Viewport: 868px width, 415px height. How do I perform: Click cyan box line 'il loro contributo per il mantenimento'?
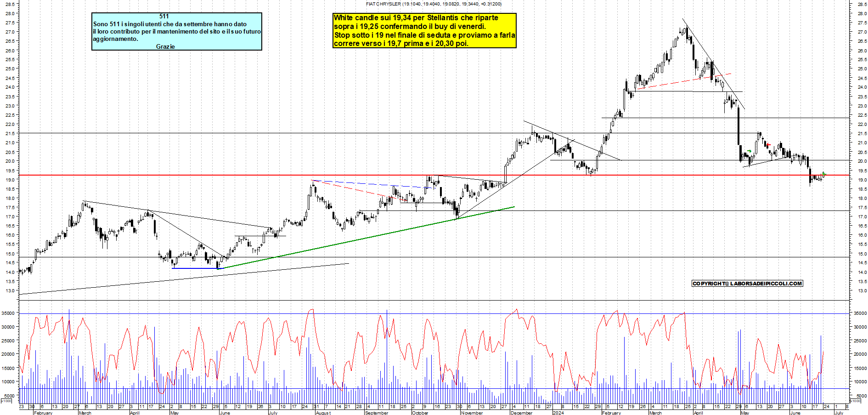pos(177,31)
